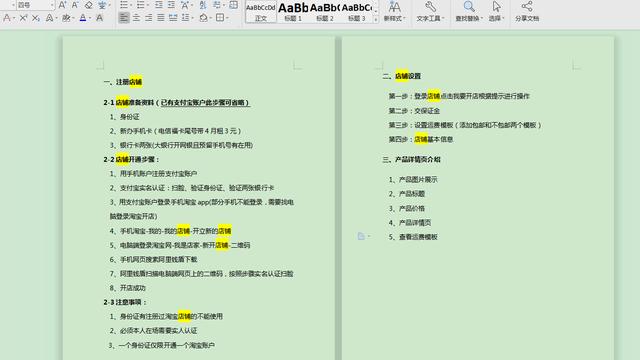Click line 1、产品图片展示
This screenshot has height=360, width=640.
pos(413,179)
